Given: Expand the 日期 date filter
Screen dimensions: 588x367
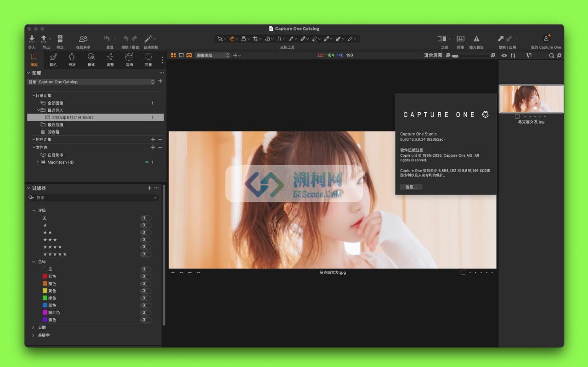Looking at the screenshot, I should click(33, 327).
